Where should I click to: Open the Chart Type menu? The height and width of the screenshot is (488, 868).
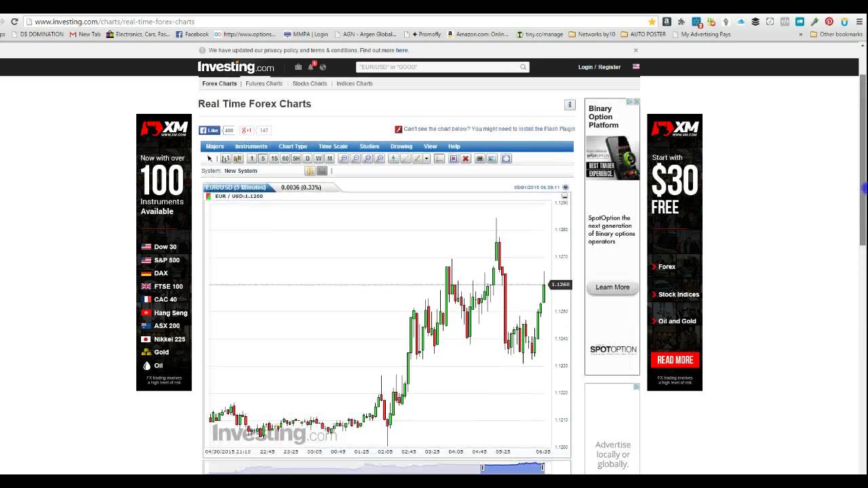pyautogui.click(x=293, y=146)
